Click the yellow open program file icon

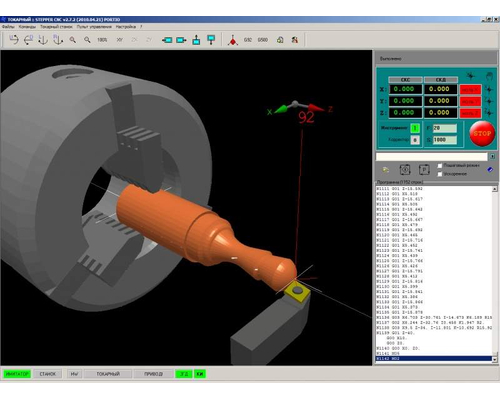coord(386,170)
